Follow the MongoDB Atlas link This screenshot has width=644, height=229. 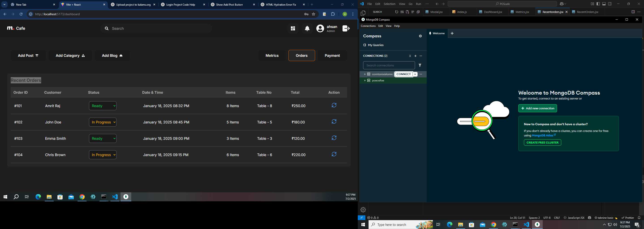(544, 136)
